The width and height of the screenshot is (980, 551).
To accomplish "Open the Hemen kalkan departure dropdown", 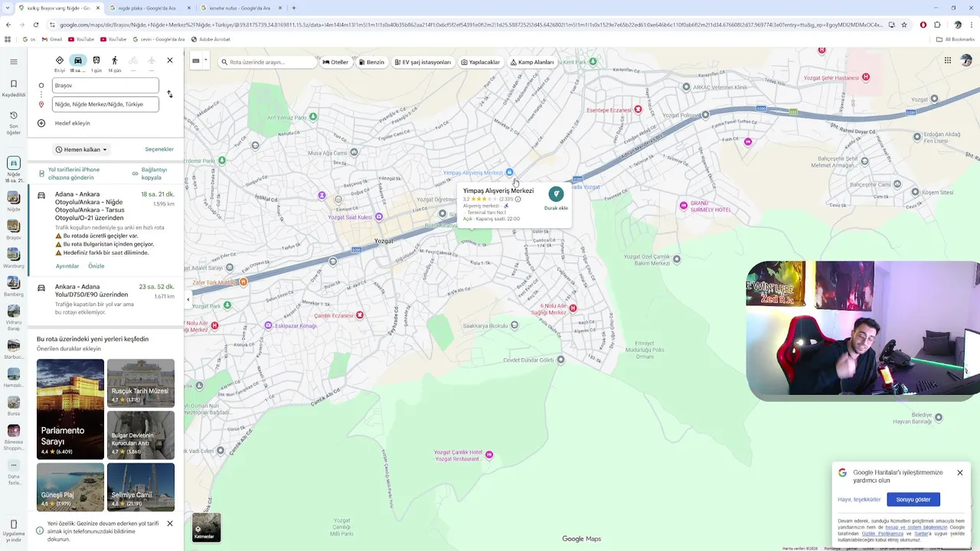I will click(81, 150).
